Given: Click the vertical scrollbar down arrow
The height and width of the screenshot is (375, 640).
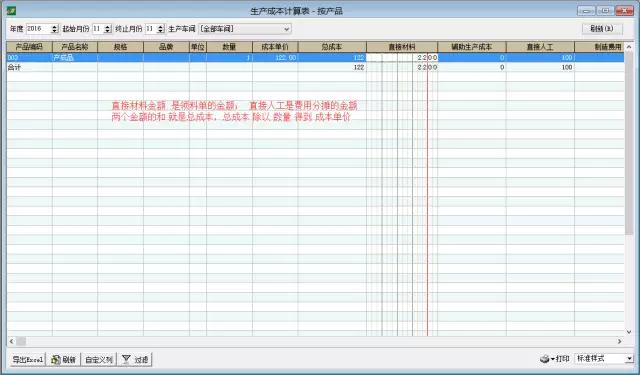Looking at the screenshot, I should (x=629, y=332).
